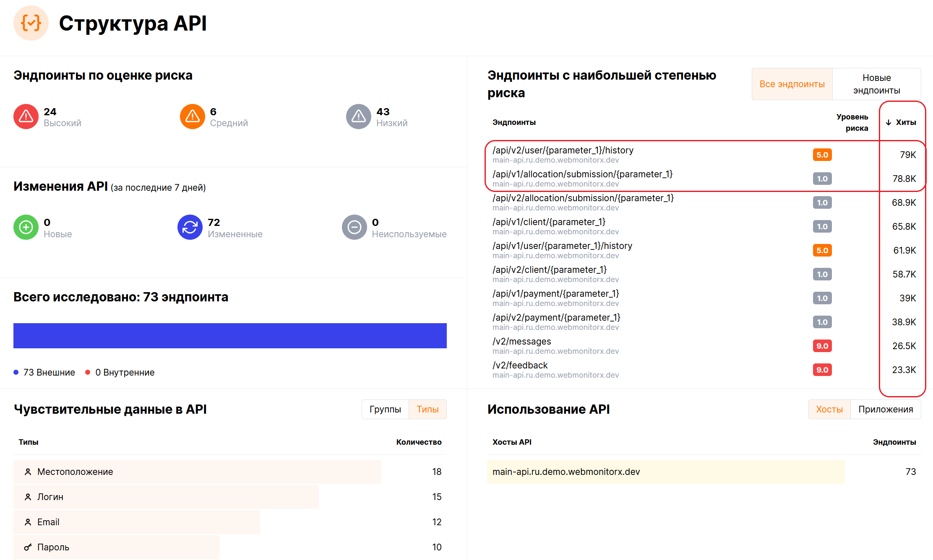Open the /v2/messages endpoint
The image size is (933, 560).
[522, 342]
